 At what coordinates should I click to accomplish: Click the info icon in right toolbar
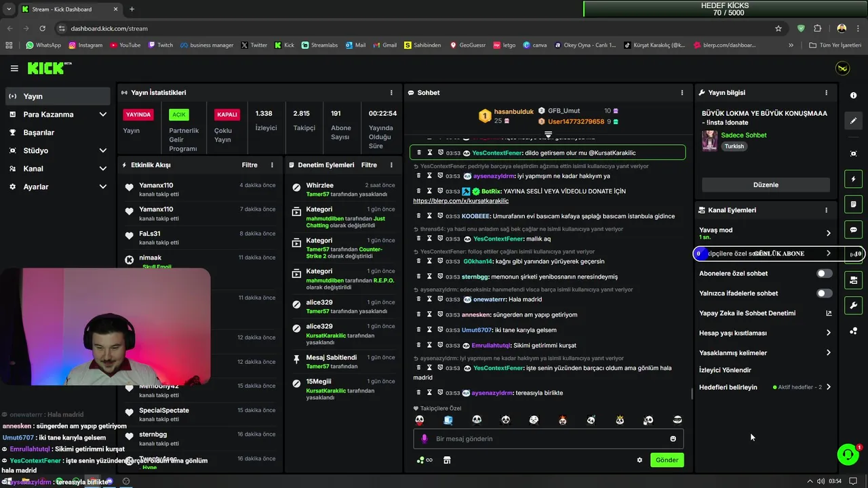pyautogui.click(x=853, y=96)
